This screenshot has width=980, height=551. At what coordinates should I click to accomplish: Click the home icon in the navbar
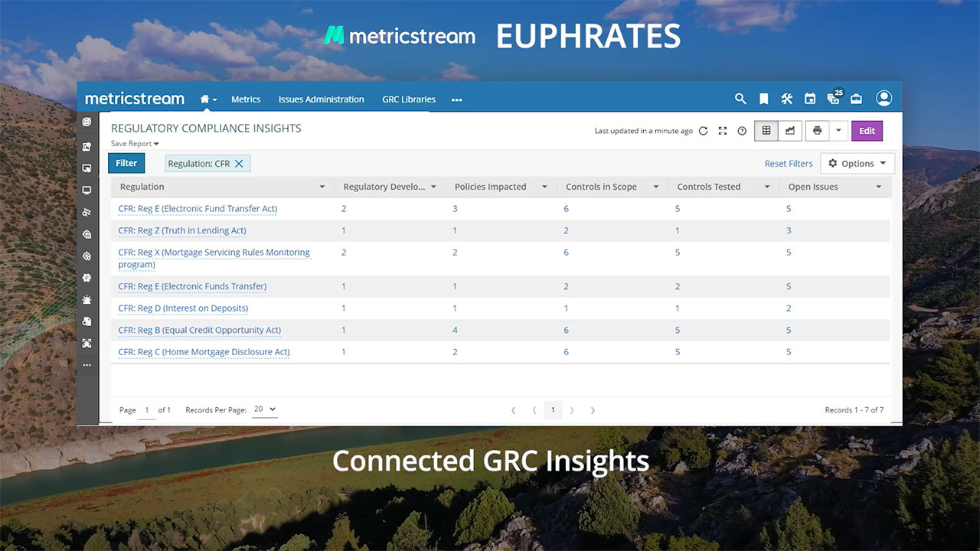[x=204, y=99]
